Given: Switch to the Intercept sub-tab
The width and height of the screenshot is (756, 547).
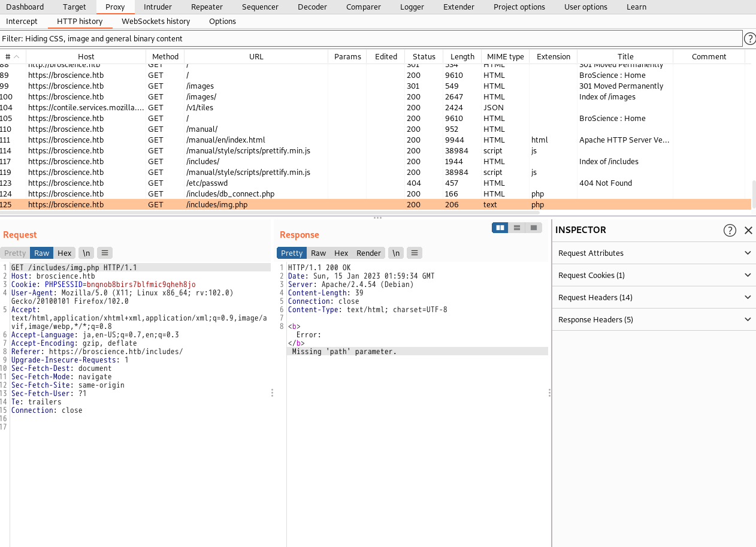Looking at the screenshot, I should [x=22, y=21].
